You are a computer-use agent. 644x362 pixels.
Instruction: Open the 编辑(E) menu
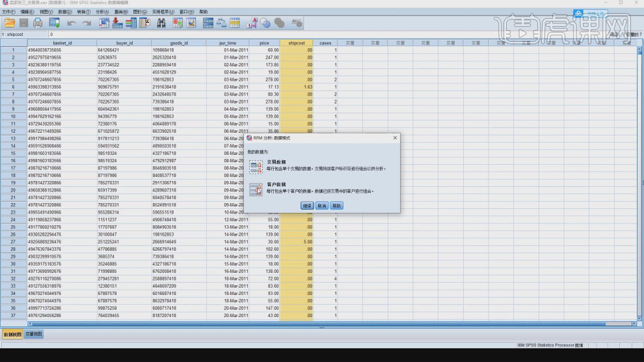point(27,12)
